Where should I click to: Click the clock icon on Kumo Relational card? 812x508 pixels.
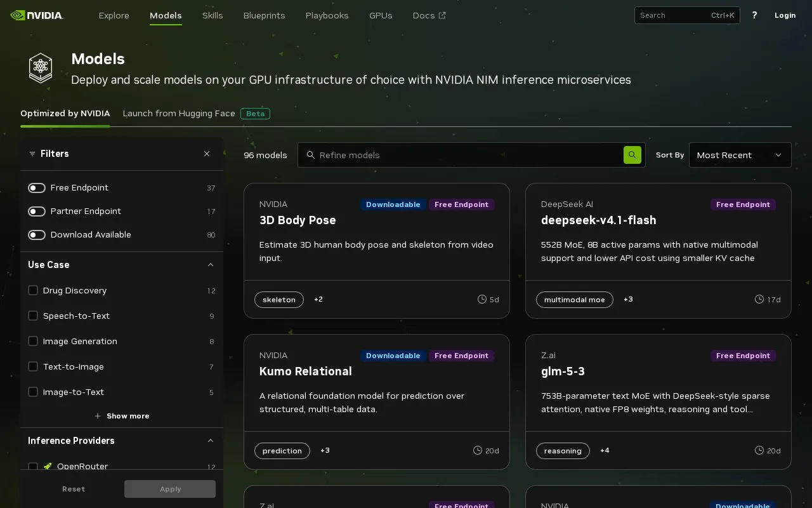[478, 450]
